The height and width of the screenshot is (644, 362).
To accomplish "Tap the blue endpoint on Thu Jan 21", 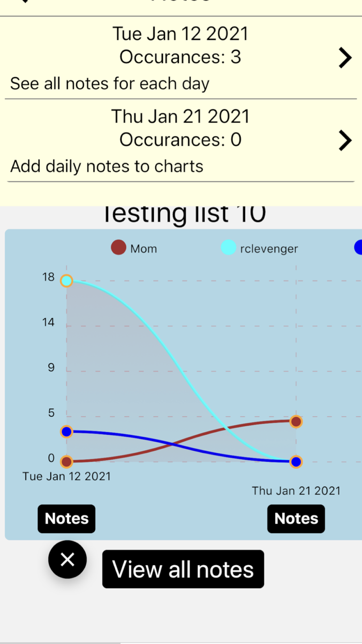I will pos(295,461).
